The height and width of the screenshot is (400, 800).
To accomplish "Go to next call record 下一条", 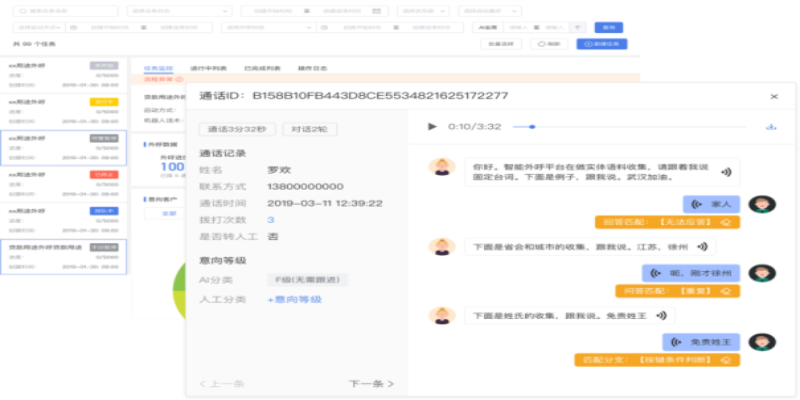I will [370, 383].
